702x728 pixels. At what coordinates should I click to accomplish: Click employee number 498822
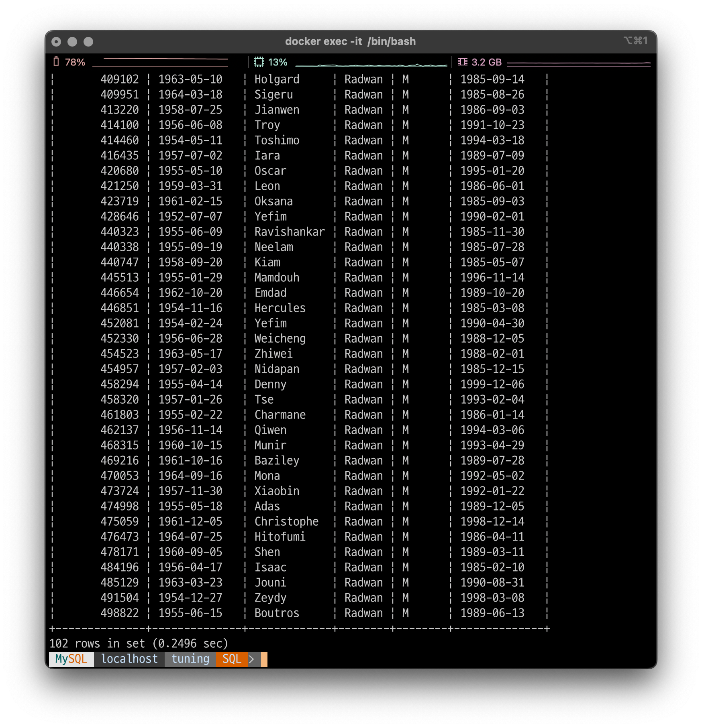pos(119,613)
